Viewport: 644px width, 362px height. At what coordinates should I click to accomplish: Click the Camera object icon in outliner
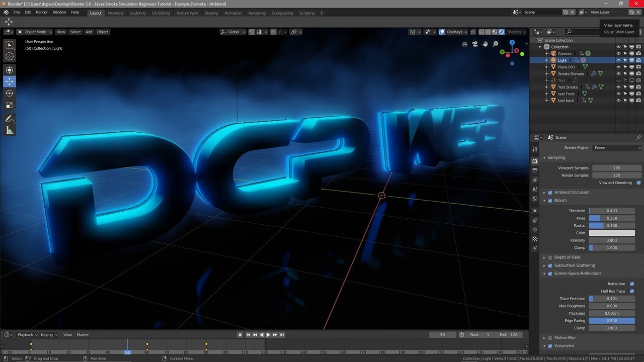[553, 53]
